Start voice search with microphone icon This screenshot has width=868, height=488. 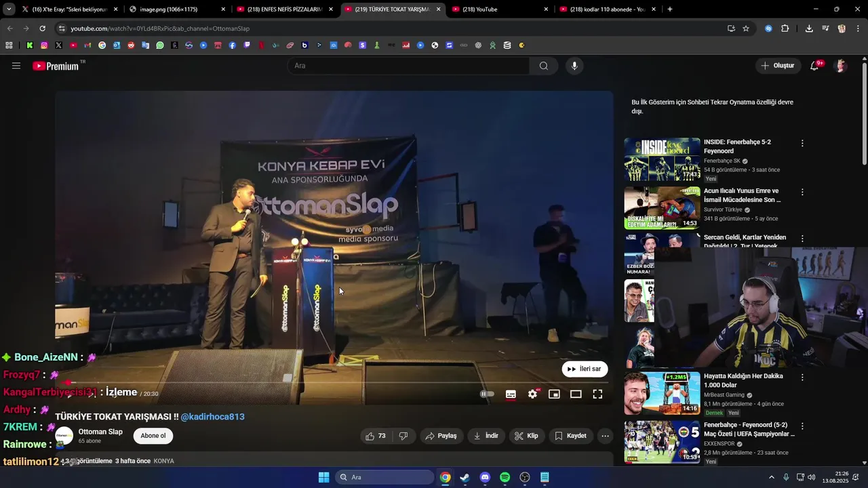[574, 66]
